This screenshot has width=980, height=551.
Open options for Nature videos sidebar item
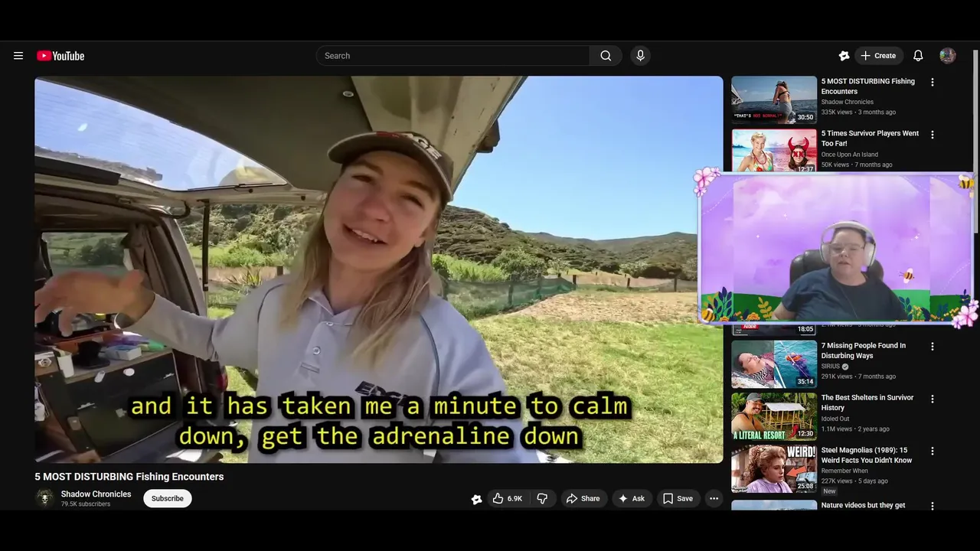[932, 506]
